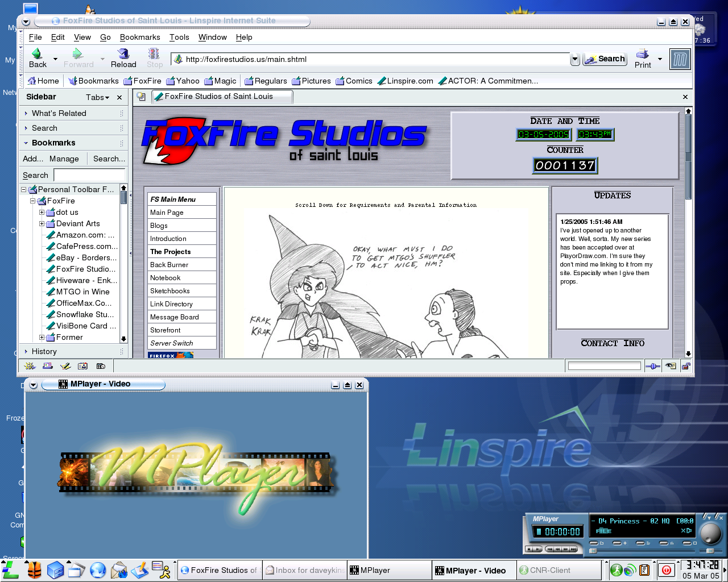This screenshot has width=728, height=582.
Task: Open the sidebar Tabs dropdown
Action: 98,97
